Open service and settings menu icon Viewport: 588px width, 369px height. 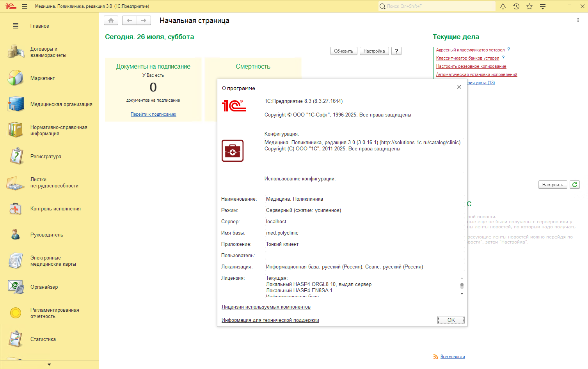(x=543, y=6)
